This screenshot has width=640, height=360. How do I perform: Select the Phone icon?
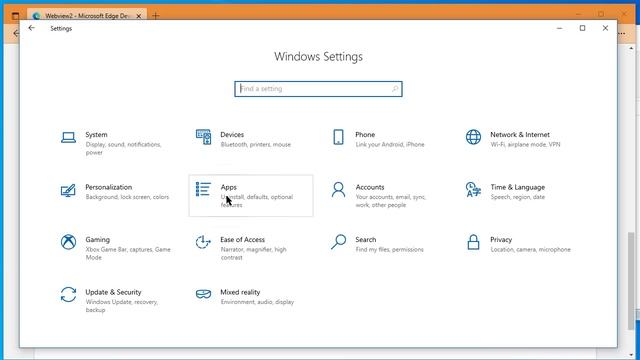(x=338, y=137)
